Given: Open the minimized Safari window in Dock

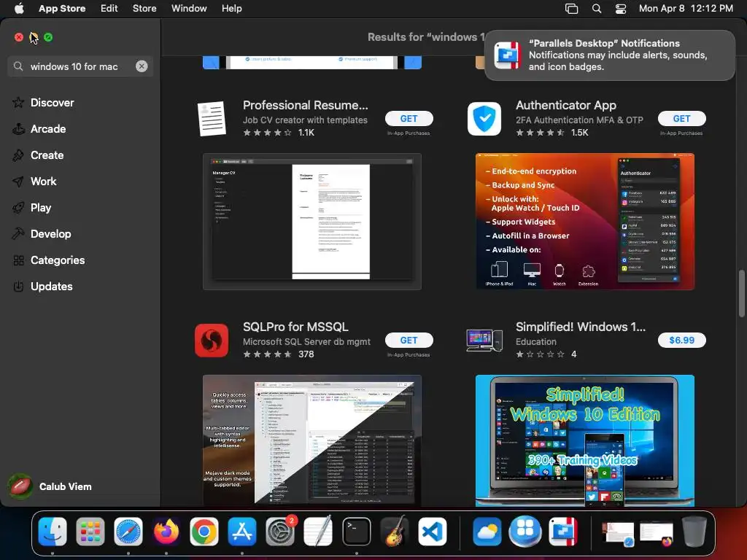Looking at the screenshot, I should pyautogui.click(x=618, y=534).
